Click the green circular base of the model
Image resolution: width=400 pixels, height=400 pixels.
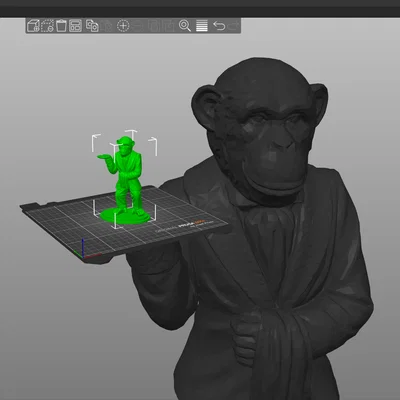click(125, 217)
